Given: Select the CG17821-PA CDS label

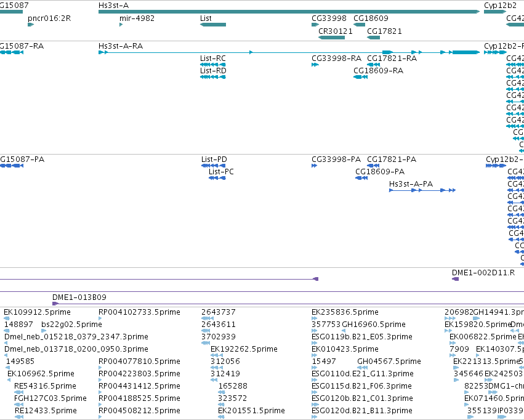Looking at the screenshot, I should point(392,159).
